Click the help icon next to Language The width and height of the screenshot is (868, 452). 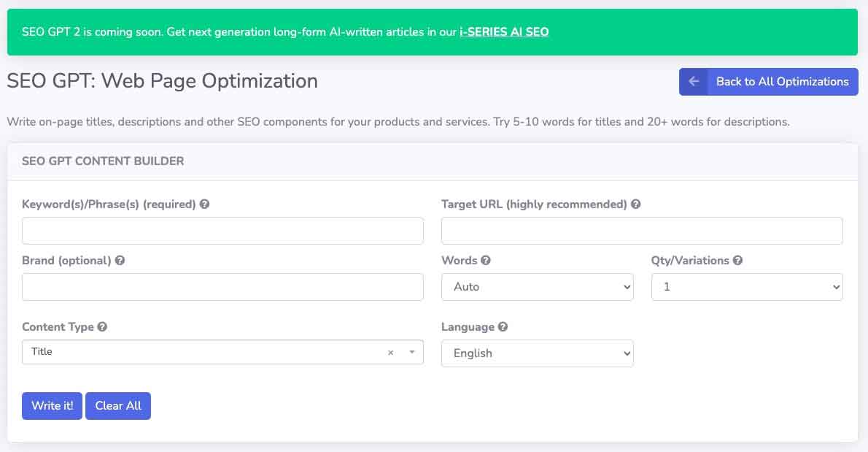point(503,327)
